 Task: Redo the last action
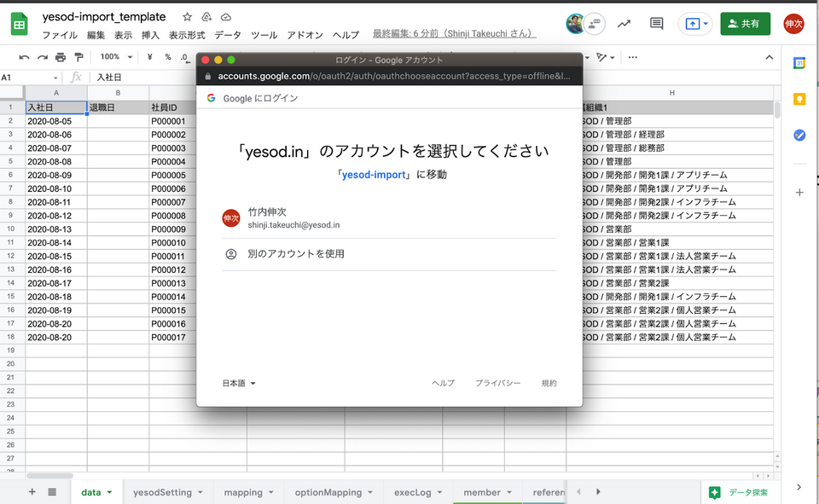pos(43,57)
